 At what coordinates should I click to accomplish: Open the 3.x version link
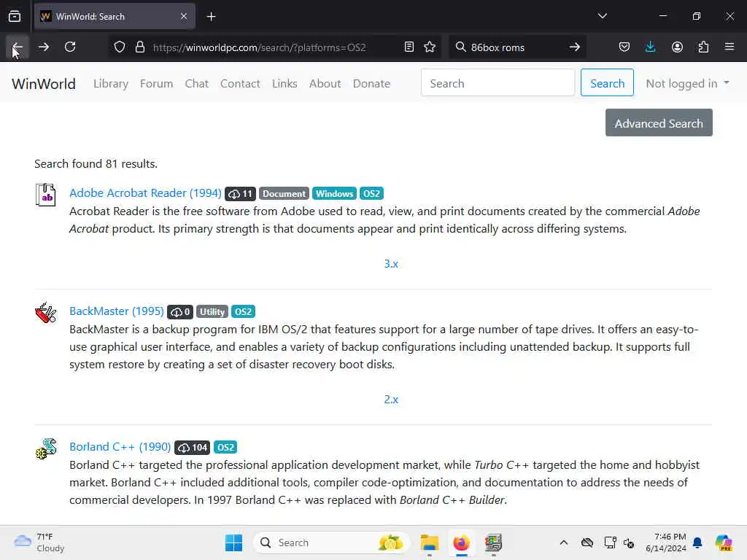pyautogui.click(x=391, y=264)
